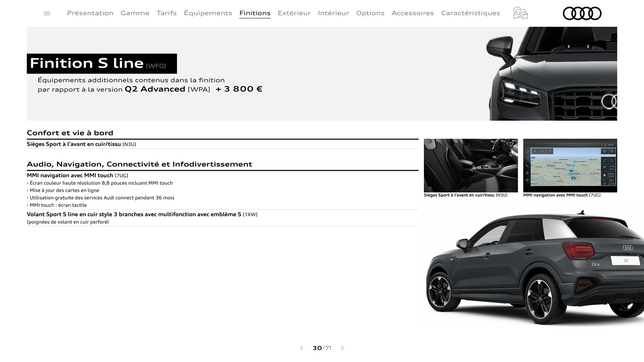The image size is (644, 362).
Task: Open the hamburger menu icon
Action: pyautogui.click(x=47, y=14)
